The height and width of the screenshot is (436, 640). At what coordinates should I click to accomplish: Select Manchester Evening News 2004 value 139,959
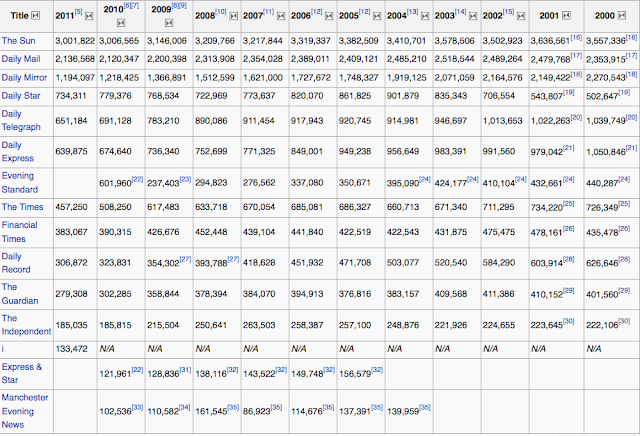402,411
